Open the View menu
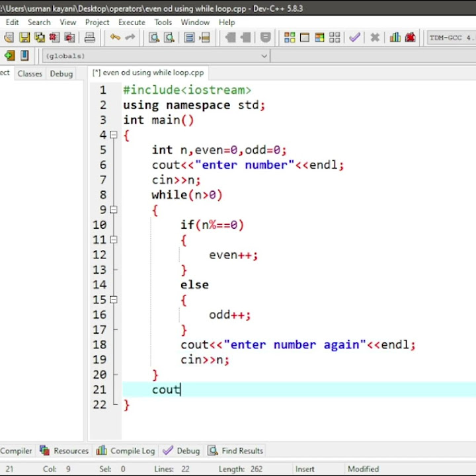The width and height of the screenshot is (476, 476). pyautogui.click(x=67, y=22)
